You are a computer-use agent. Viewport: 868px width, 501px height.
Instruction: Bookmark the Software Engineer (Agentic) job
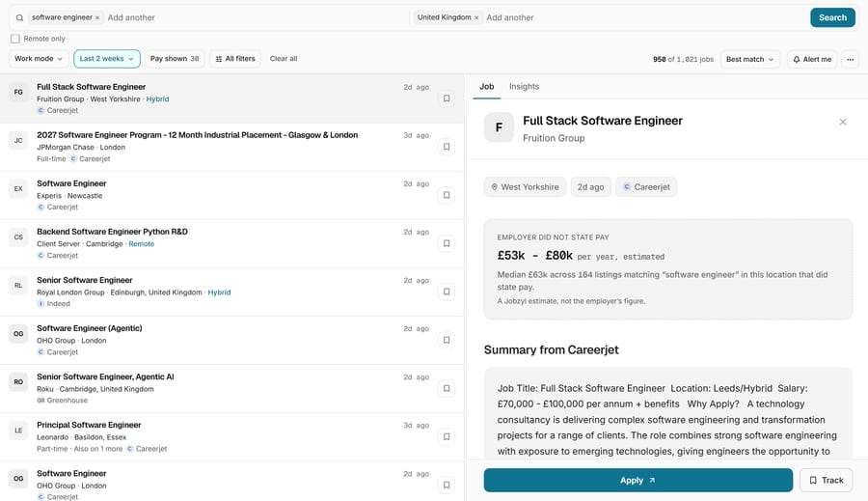[447, 341]
